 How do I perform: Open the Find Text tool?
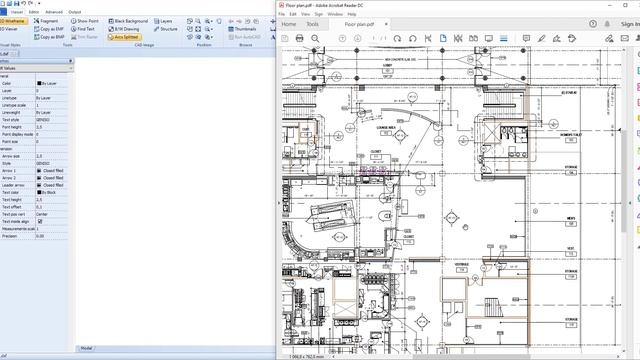82,29
